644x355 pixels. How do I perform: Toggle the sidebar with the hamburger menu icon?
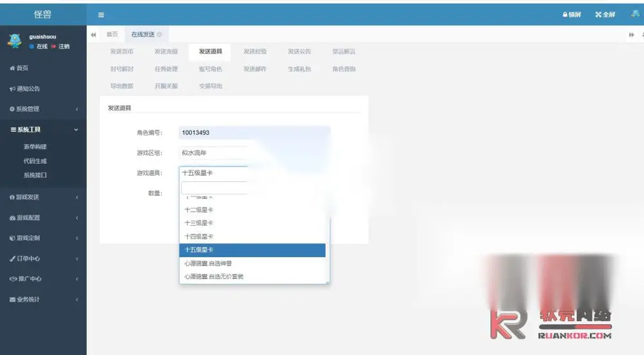tap(101, 15)
